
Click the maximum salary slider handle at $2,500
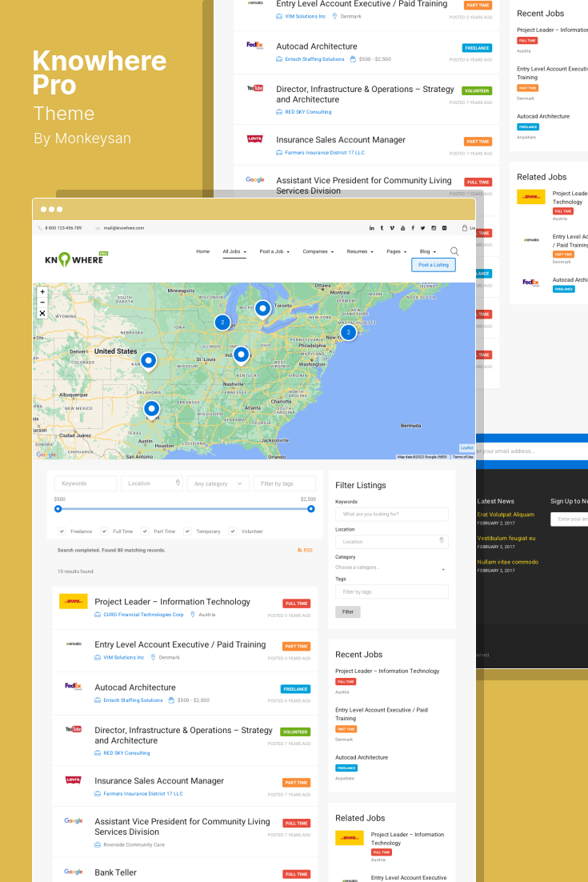[x=311, y=509]
